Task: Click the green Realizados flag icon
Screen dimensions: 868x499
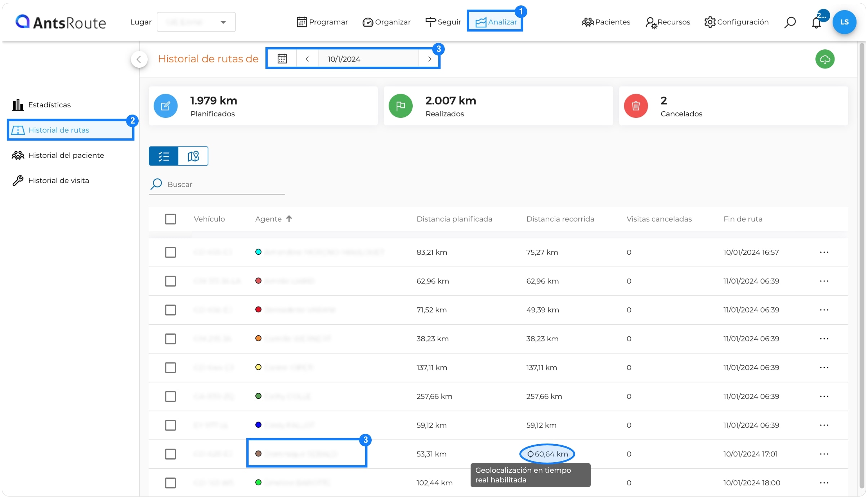Action: [x=401, y=106]
